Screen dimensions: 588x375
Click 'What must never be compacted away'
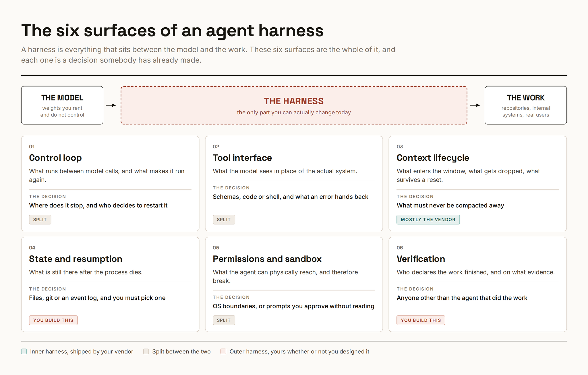tap(450, 205)
